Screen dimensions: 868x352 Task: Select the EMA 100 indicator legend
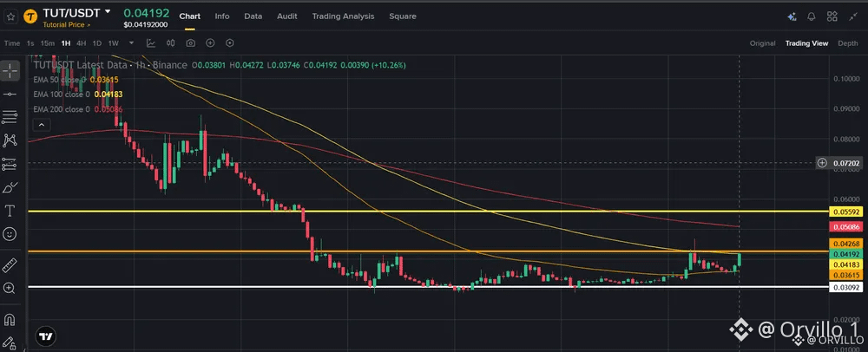pos(78,95)
